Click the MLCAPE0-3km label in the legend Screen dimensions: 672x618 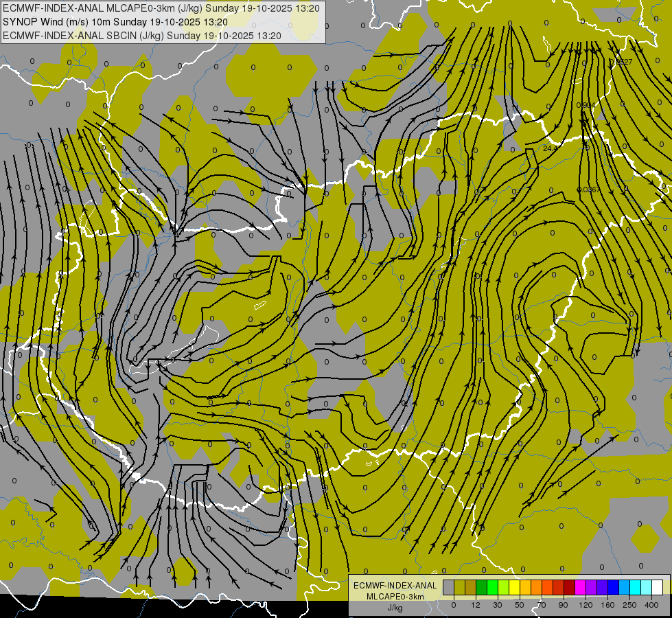pyautogui.click(x=395, y=597)
